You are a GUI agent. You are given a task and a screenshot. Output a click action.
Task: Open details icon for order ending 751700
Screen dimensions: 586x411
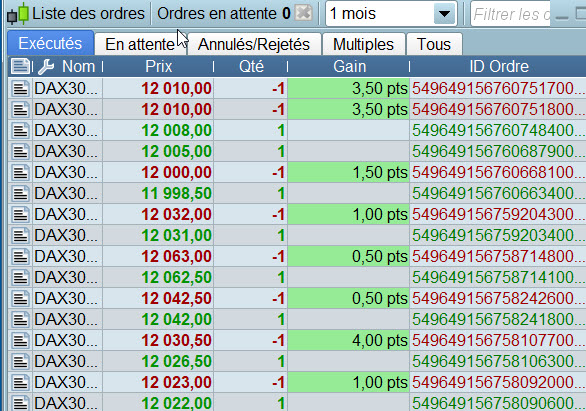[20, 89]
